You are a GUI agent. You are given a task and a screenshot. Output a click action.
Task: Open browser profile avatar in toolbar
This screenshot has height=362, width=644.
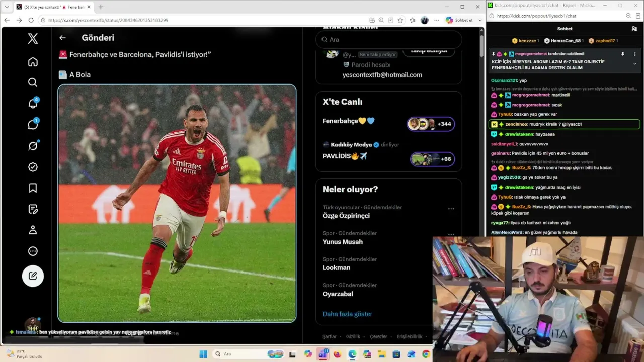424,20
